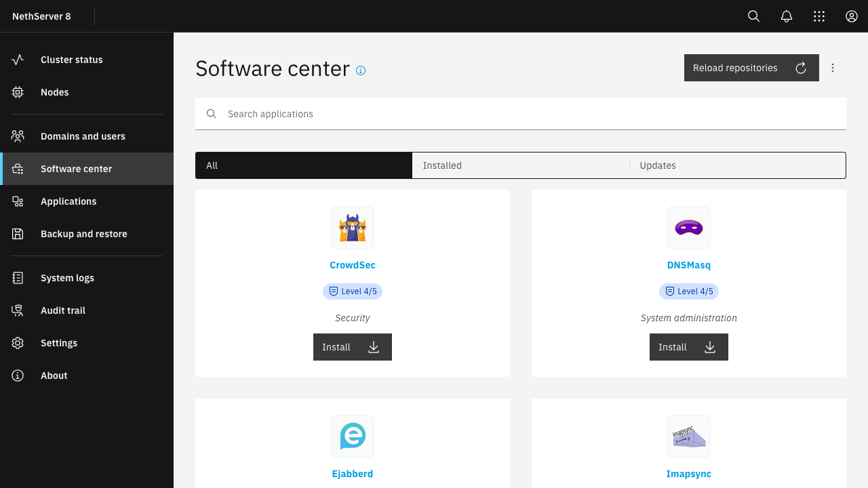
Task: Reload the software repositories
Action: pos(751,68)
